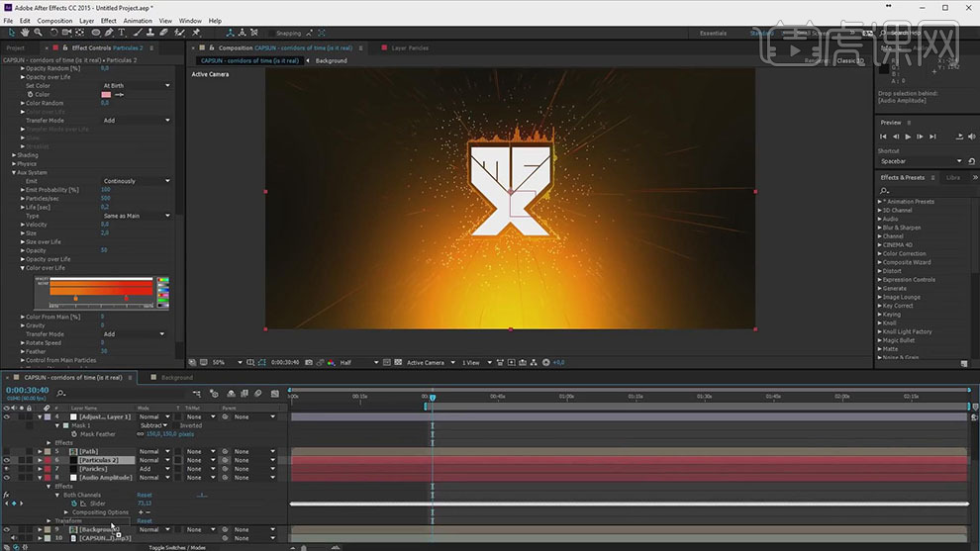Toggle the Snapping checkbox

[270, 33]
